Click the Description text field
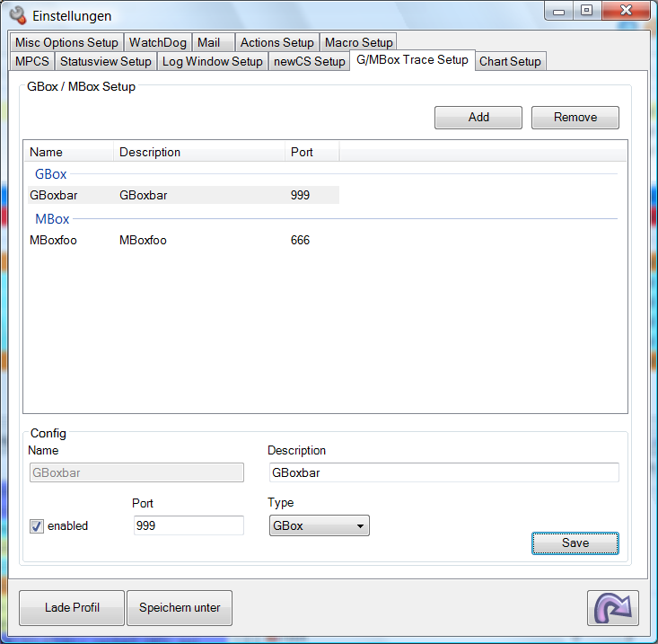This screenshot has height=644, width=658. (443, 472)
